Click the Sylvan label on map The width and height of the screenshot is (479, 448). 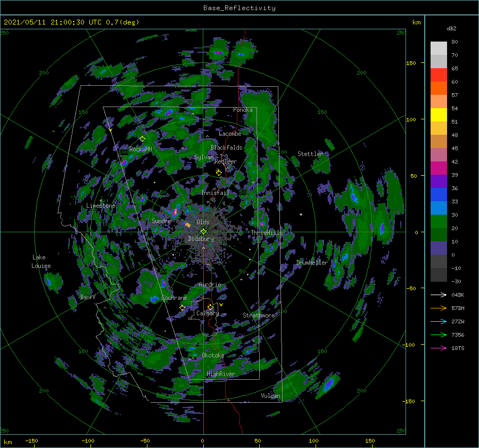(204, 157)
